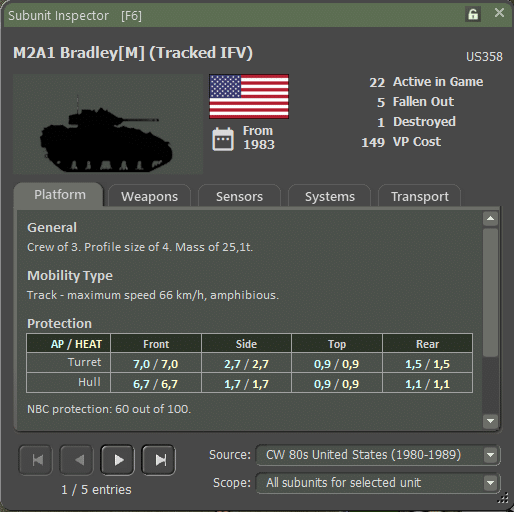Select the Platform tab
This screenshot has width=514, height=512.
tap(59, 195)
